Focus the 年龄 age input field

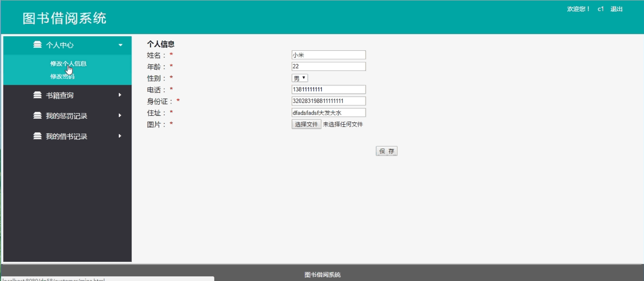329,66
